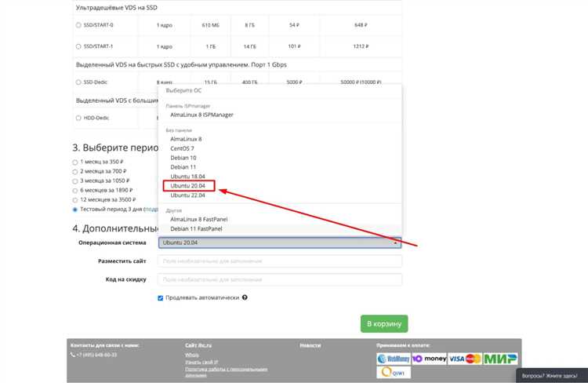Viewport: 588px width, 383px height.
Task: Select the HDD-Dedic tariff radio button
Action: tap(78, 118)
